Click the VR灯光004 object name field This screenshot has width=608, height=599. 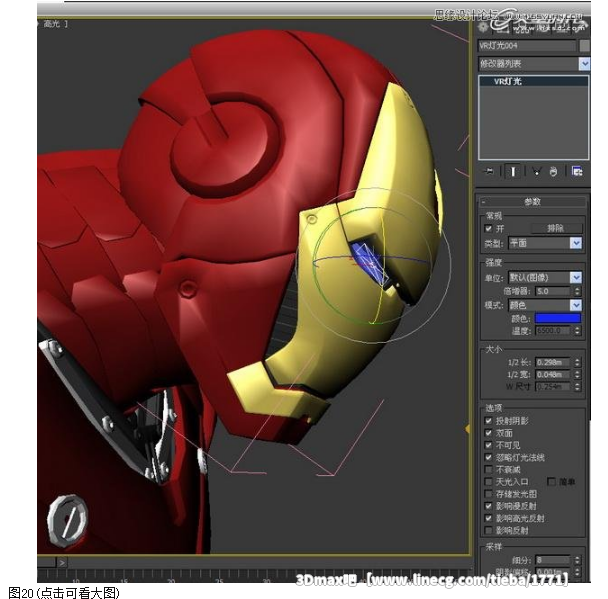527,46
